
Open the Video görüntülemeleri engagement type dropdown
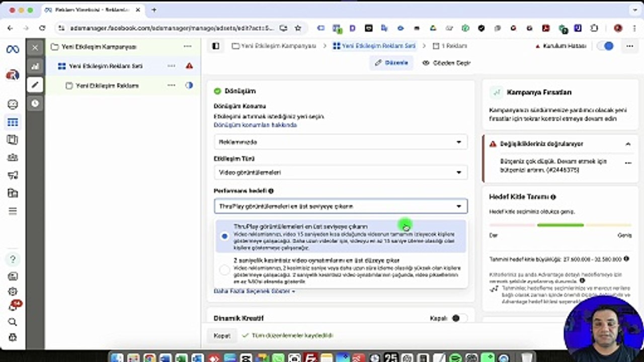(340, 172)
